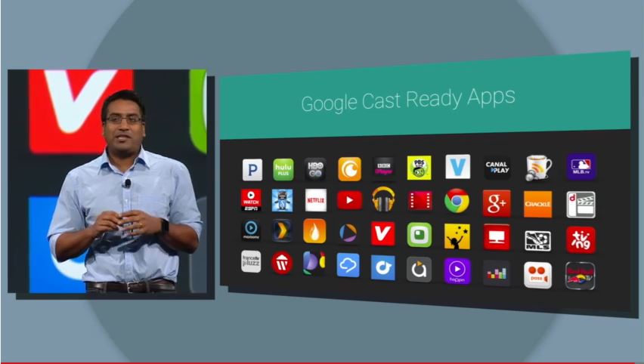The height and width of the screenshot is (364, 644).
Task: Open the Red Bull TV icon
Action: (580, 275)
